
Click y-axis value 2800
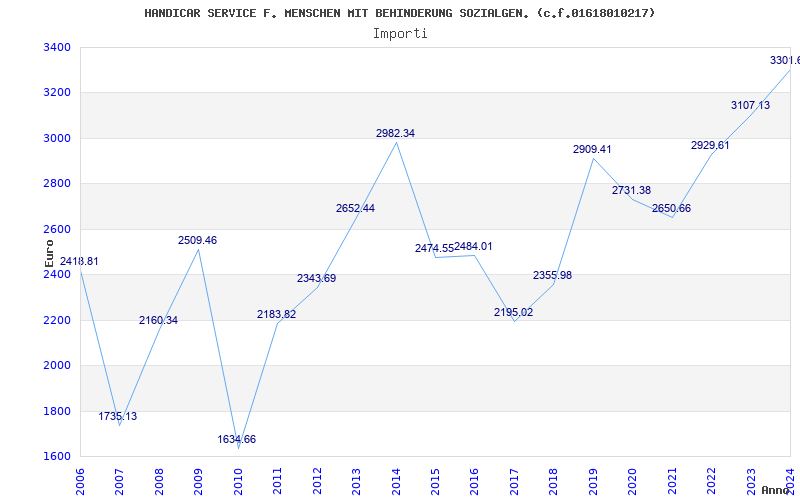pos(56,184)
